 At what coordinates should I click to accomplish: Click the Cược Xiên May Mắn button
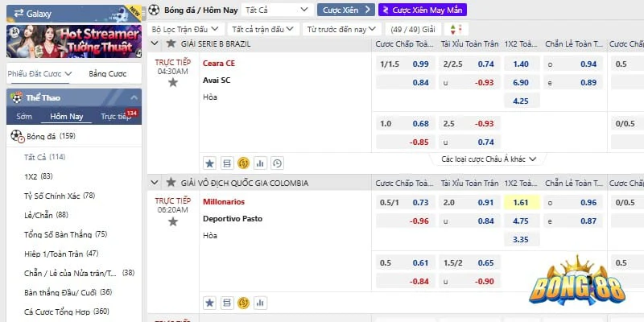423,10
